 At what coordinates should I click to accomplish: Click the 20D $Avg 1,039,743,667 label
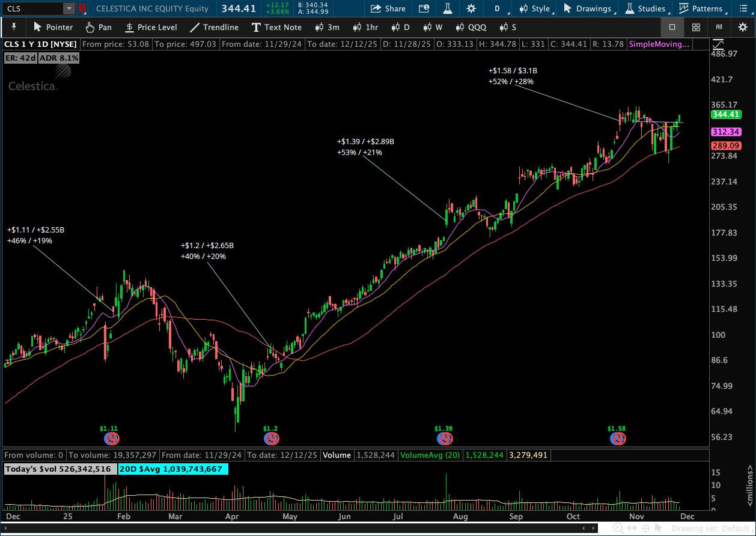pyautogui.click(x=172, y=469)
